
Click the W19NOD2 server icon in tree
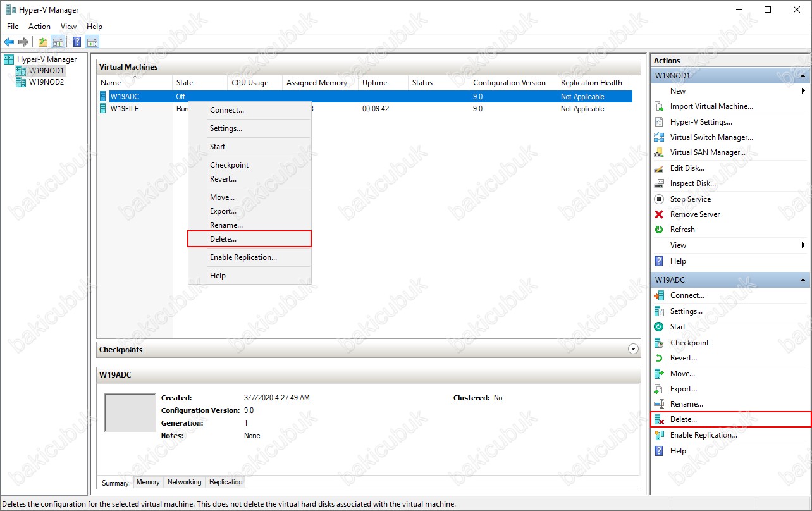pyautogui.click(x=21, y=82)
